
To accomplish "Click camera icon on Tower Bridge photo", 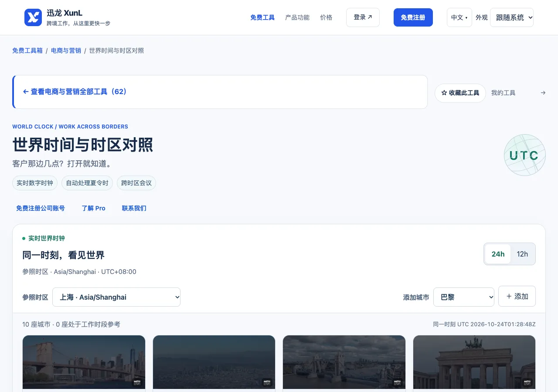I will [x=397, y=382].
